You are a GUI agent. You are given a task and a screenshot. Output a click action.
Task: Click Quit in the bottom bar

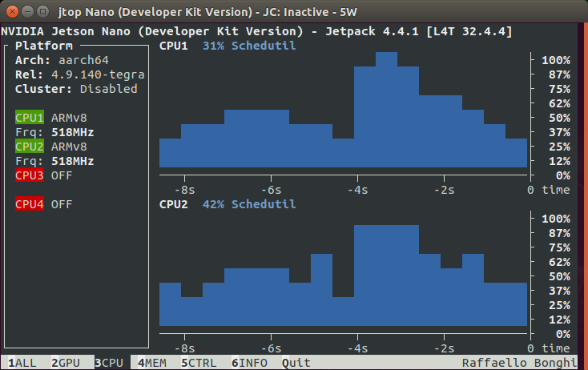[296, 363]
